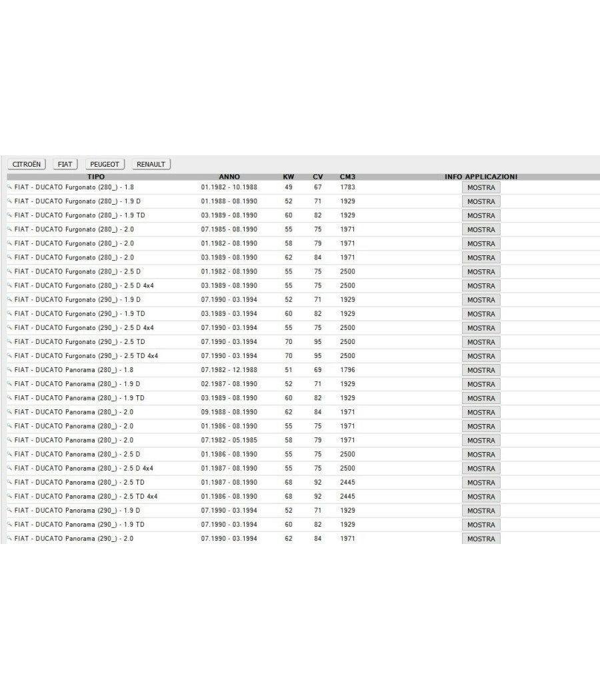Image resolution: width=600 pixels, height=700 pixels.
Task: Click MOSTRA for Panorama (280_) 1.8
Action: coord(481,370)
